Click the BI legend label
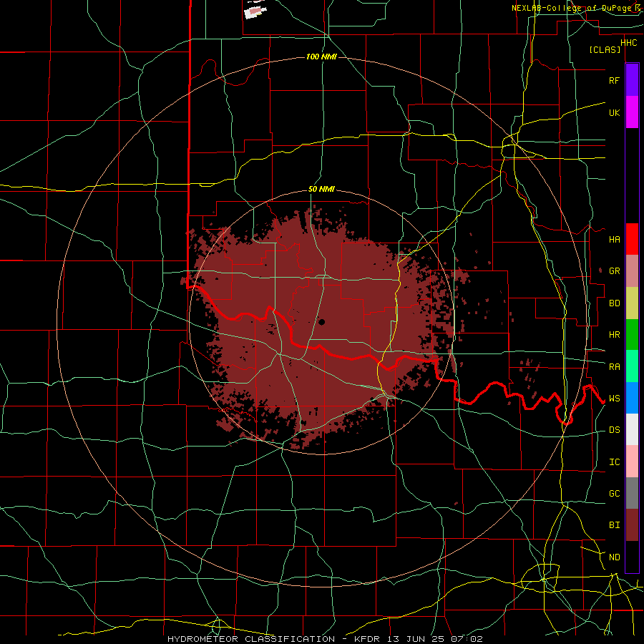Image resolution: width=644 pixels, height=644 pixels. [x=614, y=525]
